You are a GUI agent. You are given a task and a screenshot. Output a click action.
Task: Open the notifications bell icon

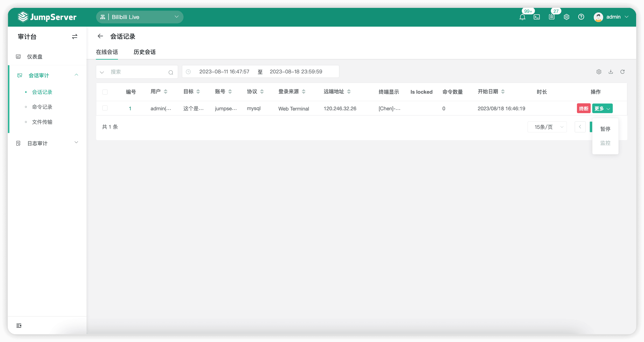[522, 17]
